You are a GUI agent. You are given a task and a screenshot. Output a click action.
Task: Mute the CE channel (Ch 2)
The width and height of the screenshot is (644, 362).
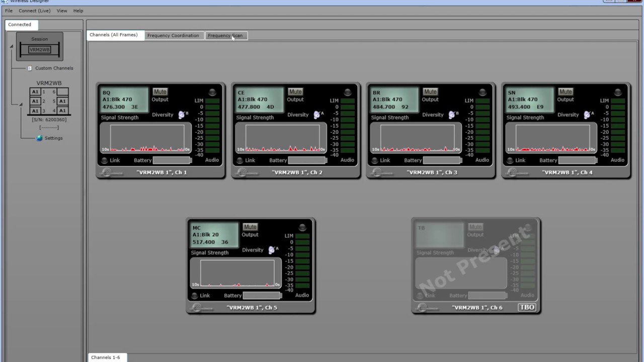(x=295, y=92)
